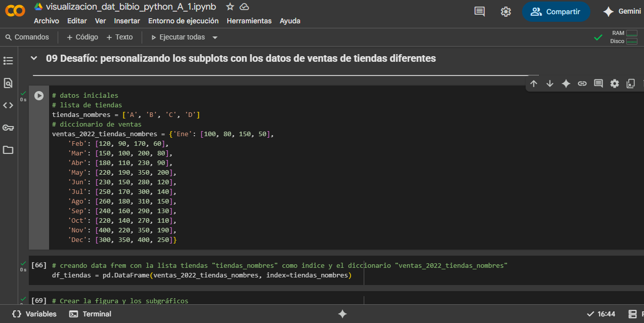644x323 pixels.
Task: Add a new Código cell
Action: click(82, 37)
